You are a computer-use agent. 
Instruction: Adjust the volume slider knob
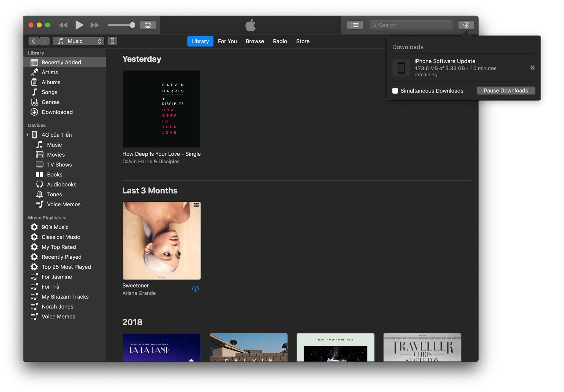tap(132, 25)
